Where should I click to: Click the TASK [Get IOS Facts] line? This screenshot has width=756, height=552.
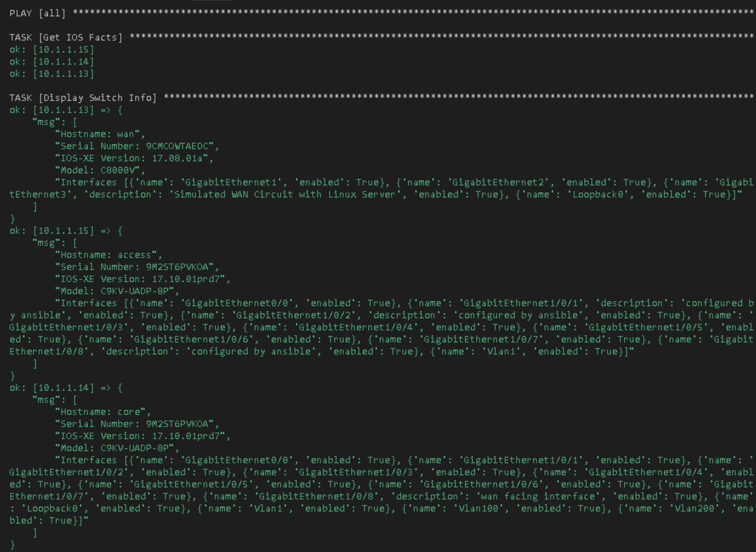382,37
